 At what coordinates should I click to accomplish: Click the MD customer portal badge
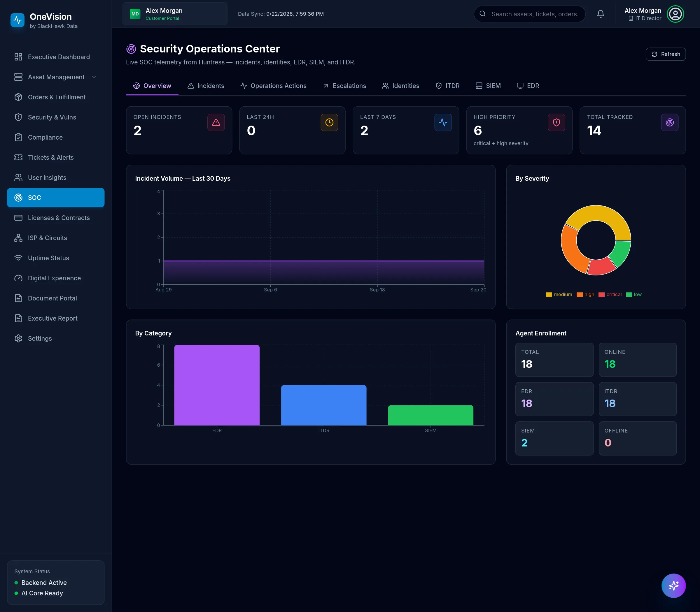(135, 14)
